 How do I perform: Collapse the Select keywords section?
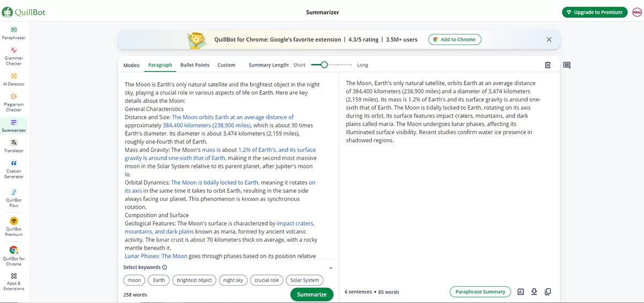click(x=331, y=268)
